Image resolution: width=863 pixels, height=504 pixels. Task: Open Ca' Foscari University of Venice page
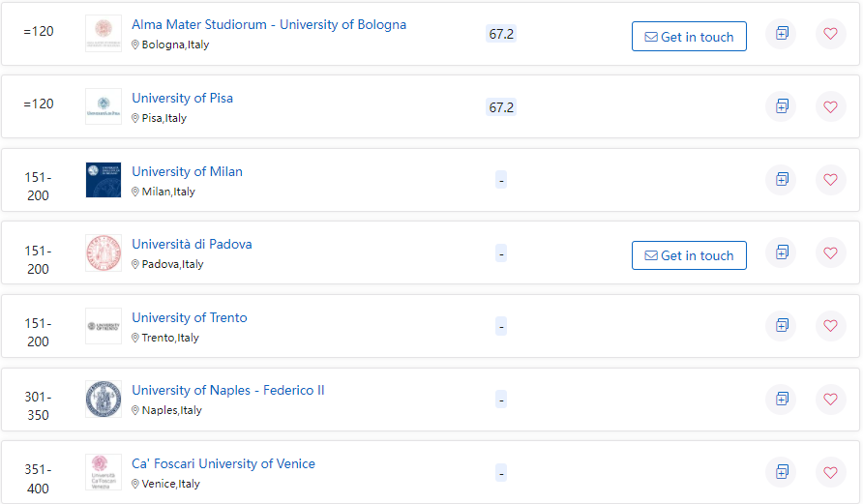[223, 463]
